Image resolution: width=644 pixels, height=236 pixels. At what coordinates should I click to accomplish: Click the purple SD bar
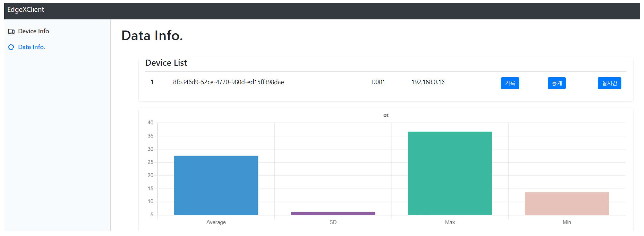point(333,213)
